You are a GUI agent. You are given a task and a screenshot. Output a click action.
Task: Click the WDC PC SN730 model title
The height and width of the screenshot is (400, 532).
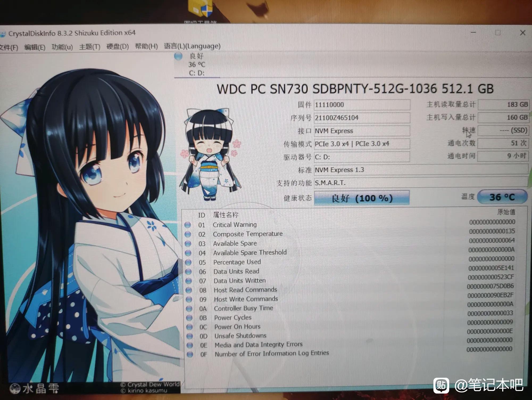point(355,89)
